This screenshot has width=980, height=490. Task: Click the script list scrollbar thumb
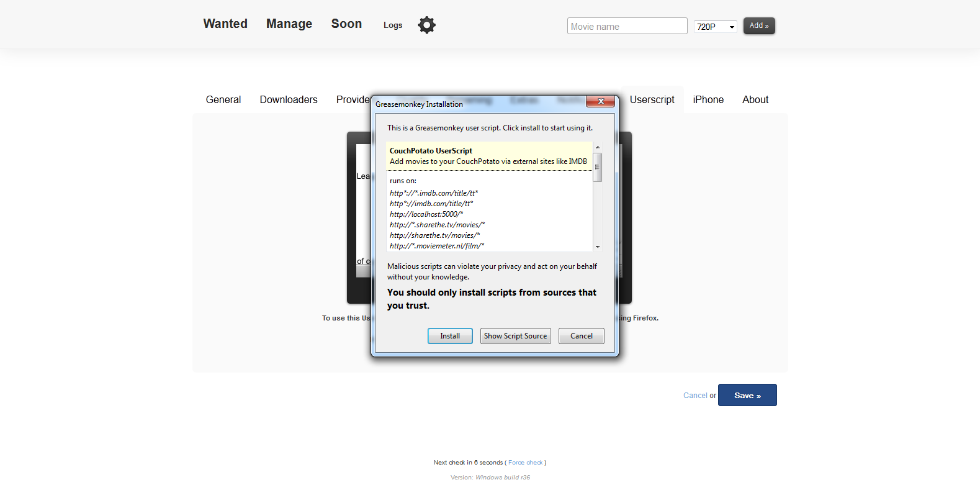point(598,167)
